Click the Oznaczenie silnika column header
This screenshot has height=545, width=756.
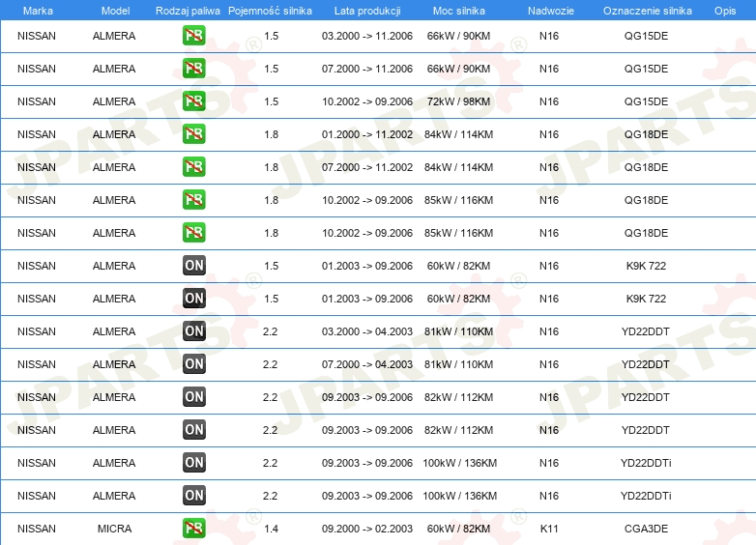point(648,11)
